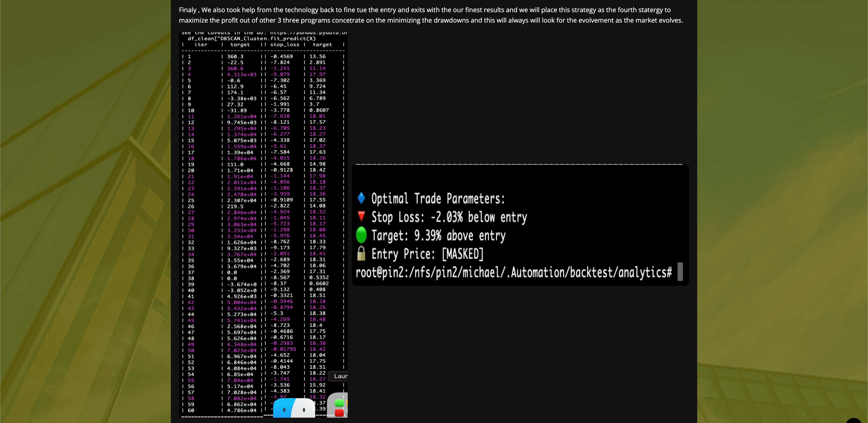Click the 'Entry Price: [MASKED]' text
This screenshot has height=423, width=868.
[427, 254]
